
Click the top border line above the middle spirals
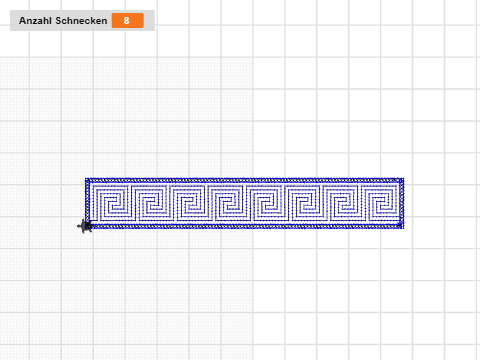245,180
